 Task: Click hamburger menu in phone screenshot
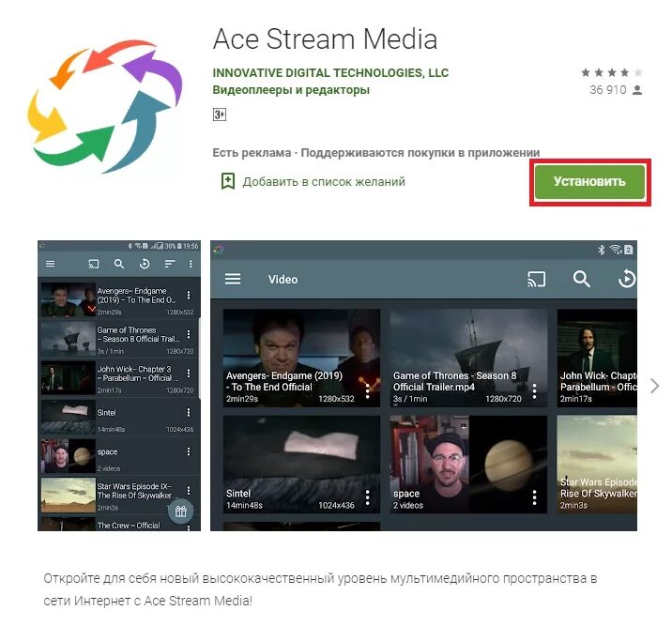tap(50, 264)
